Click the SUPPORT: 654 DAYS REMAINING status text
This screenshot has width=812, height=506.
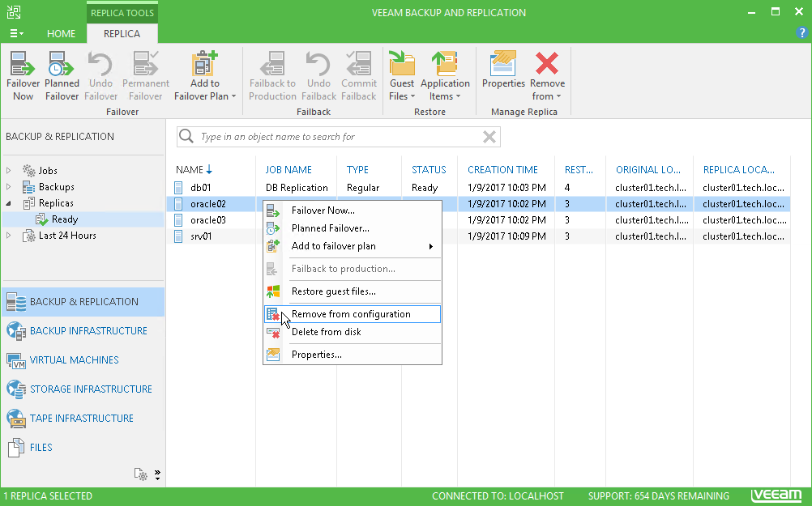coord(658,495)
